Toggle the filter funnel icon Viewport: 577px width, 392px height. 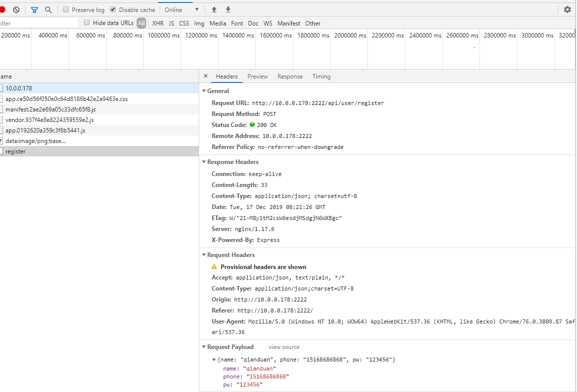pyautogui.click(x=34, y=10)
